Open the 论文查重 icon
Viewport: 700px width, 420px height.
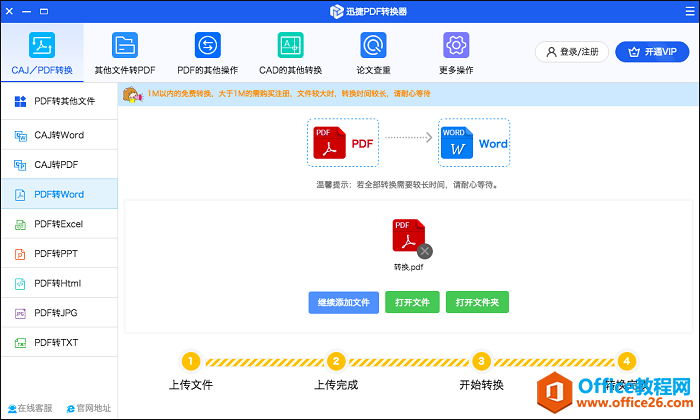[373, 45]
